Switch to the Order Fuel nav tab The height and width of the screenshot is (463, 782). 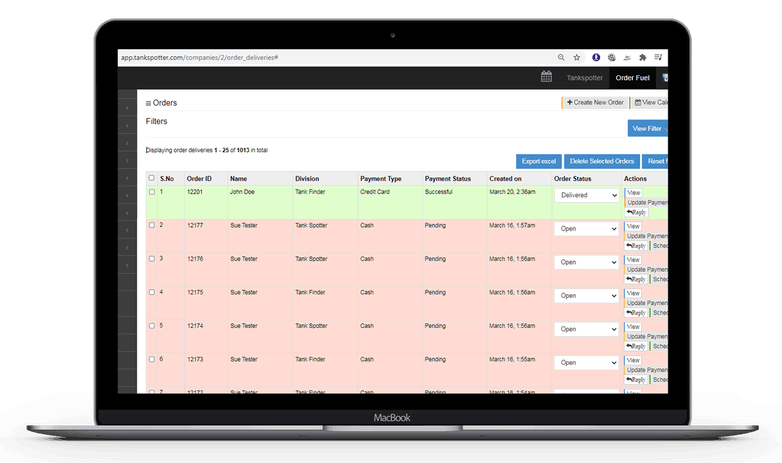(632, 78)
